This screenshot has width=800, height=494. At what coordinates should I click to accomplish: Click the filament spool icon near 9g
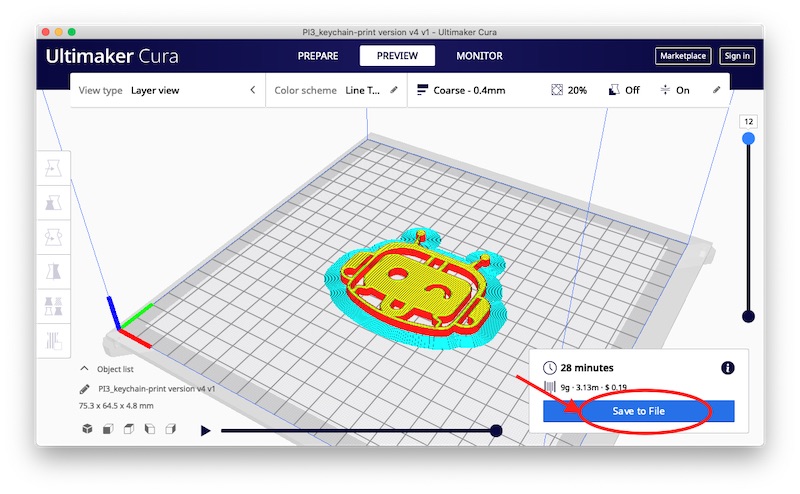point(549,387)
